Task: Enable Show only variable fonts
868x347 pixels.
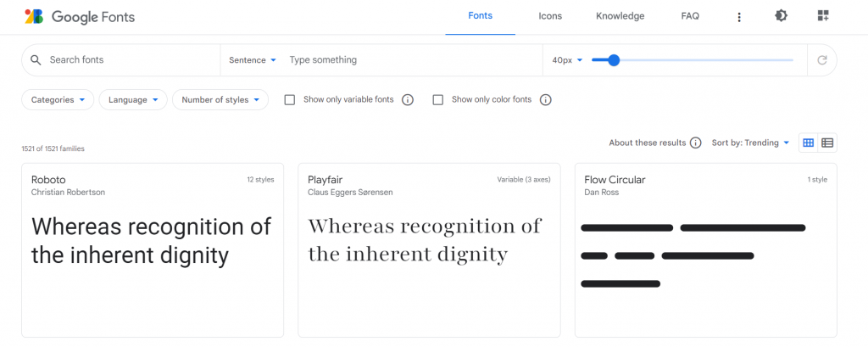Action: [290, 100]
